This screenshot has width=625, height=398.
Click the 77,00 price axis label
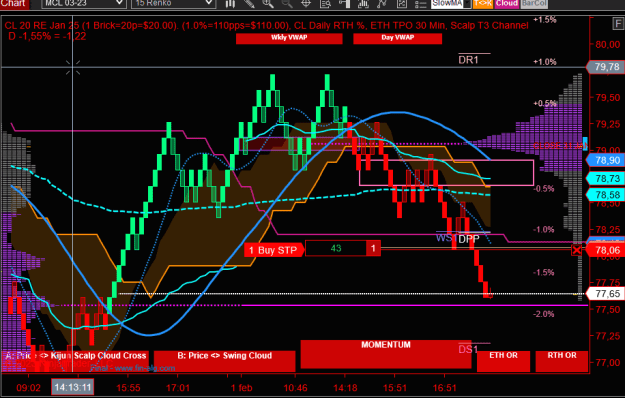(x=607, y=363)
